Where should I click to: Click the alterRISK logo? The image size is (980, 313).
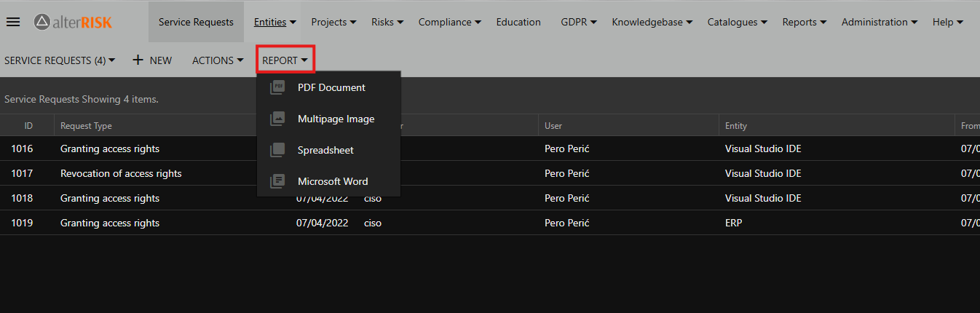73,22
